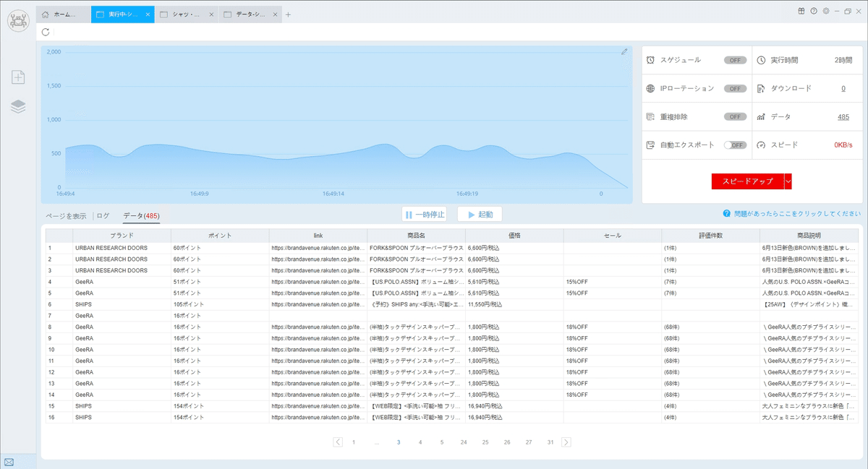Click the pagination ellipsis
The image size is (868, 469).
[x=376, y=442]
